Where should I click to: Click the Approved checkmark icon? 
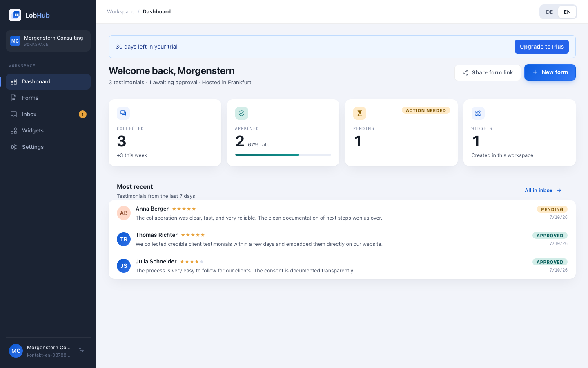click(x=242, y=113)
